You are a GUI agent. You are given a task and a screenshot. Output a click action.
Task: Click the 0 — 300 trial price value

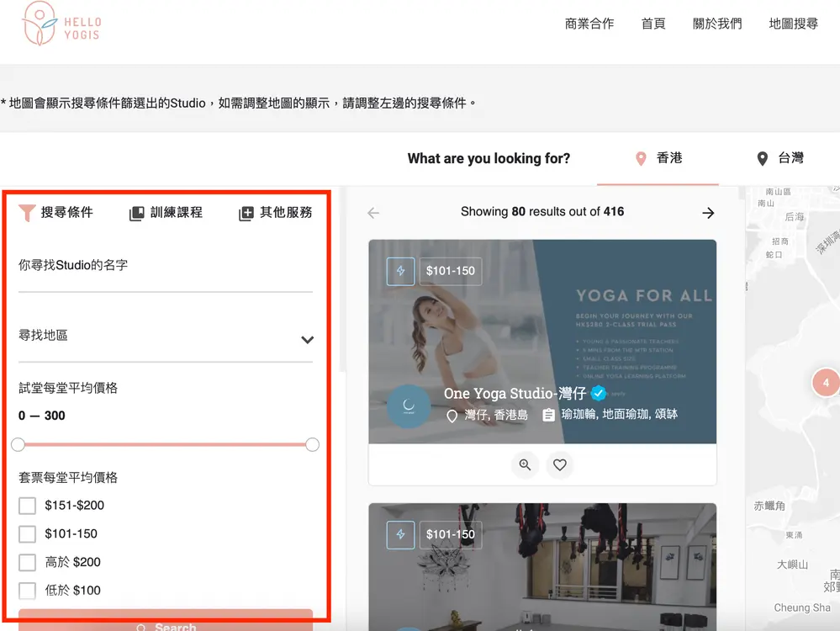click(x=42, y=416)
